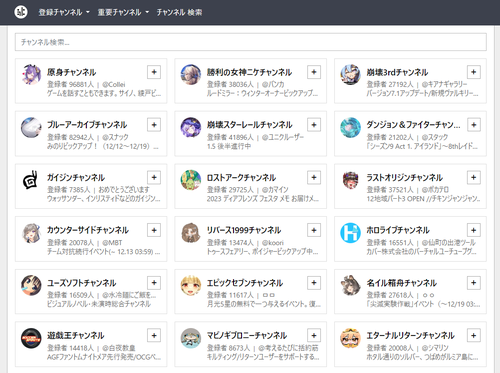This screenshot has width=500, height=373.
Task: Subscribe with plus on ユーズソフトチャンネル
Action: 154,283
